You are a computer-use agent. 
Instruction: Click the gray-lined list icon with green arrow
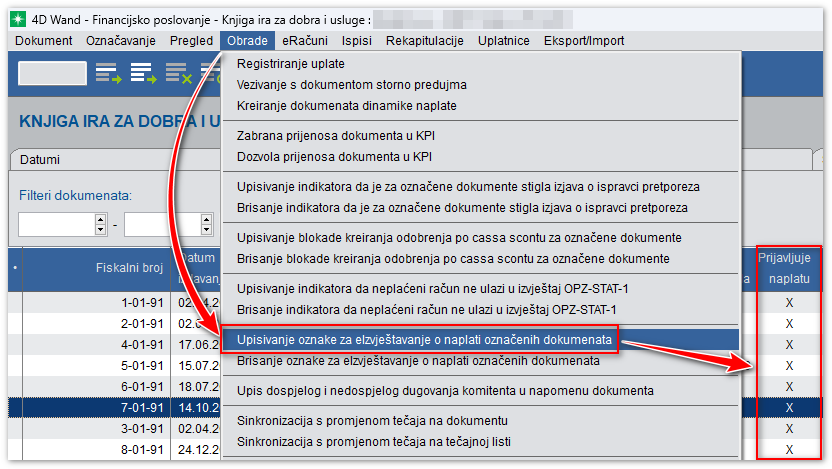click(107, 73)
